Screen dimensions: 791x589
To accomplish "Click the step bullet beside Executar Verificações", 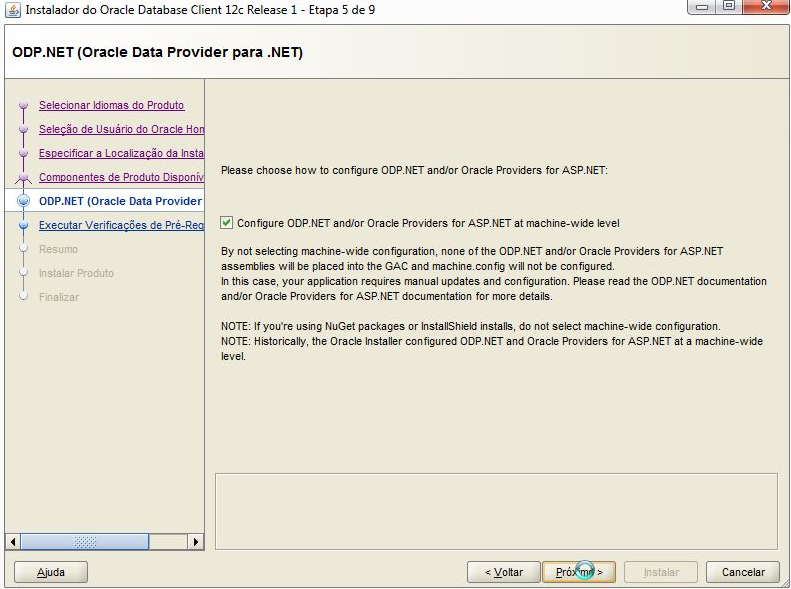I will pos(23,225).
